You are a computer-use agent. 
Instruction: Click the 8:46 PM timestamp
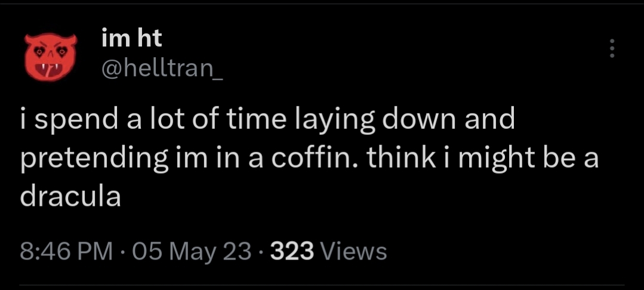66,251
